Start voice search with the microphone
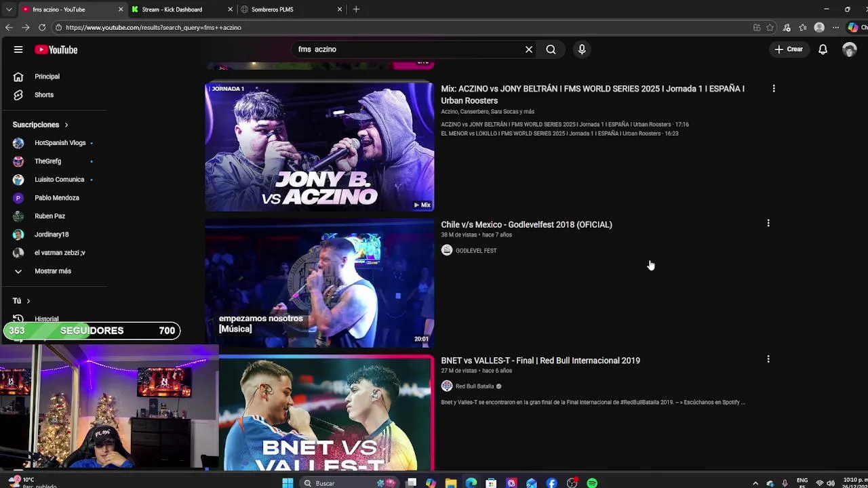The height and width of the screenshot is (488, 868). tap(582, 49)
